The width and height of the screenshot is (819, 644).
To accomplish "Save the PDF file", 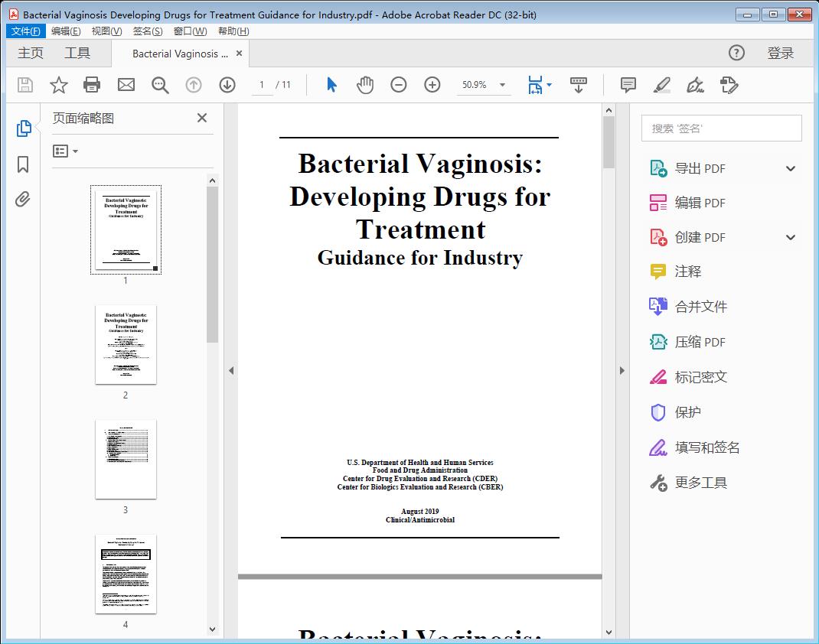I will [x=24, y=85].
